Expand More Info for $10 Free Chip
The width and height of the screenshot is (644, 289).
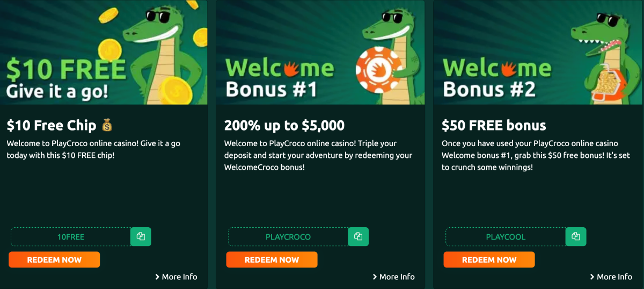click(176, 277)
